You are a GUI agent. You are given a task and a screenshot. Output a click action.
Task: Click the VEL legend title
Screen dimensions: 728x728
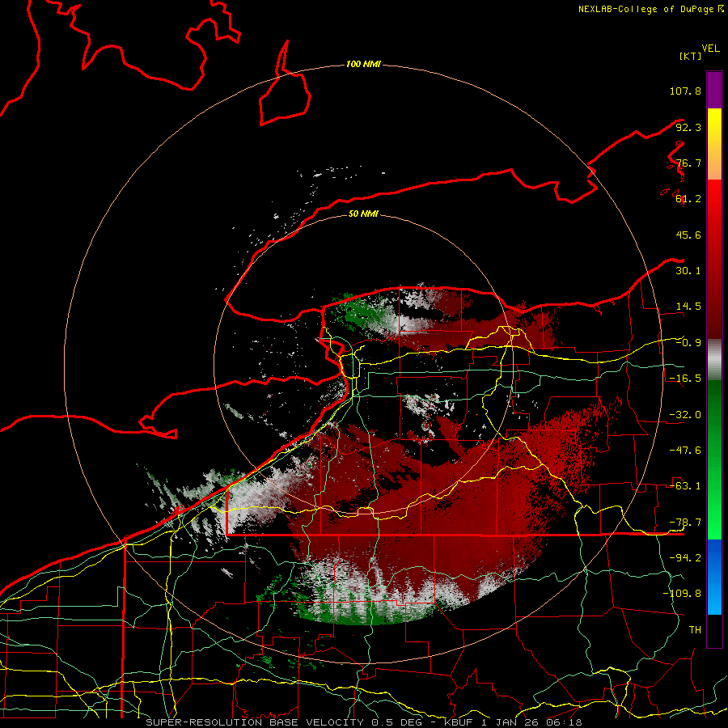pyautogui.click(x=711, y=49)
